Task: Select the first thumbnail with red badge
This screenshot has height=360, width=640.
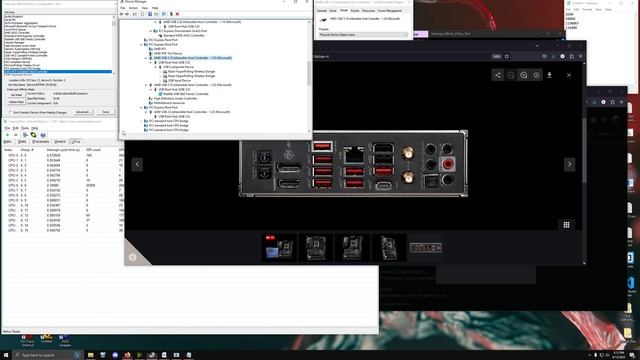Action: click(279, 248)
